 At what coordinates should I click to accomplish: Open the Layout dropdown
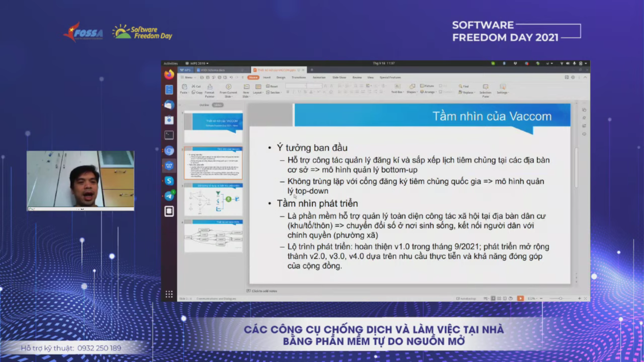(258, 93)
